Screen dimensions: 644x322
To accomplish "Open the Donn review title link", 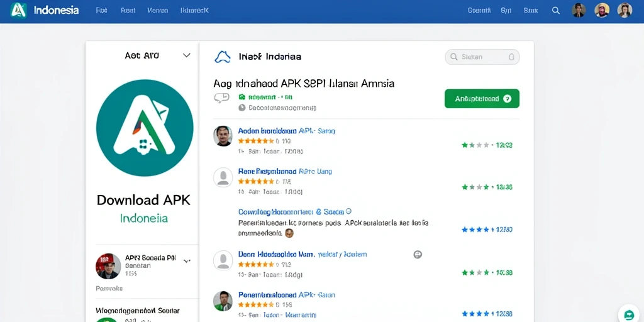I will point(303,254).
